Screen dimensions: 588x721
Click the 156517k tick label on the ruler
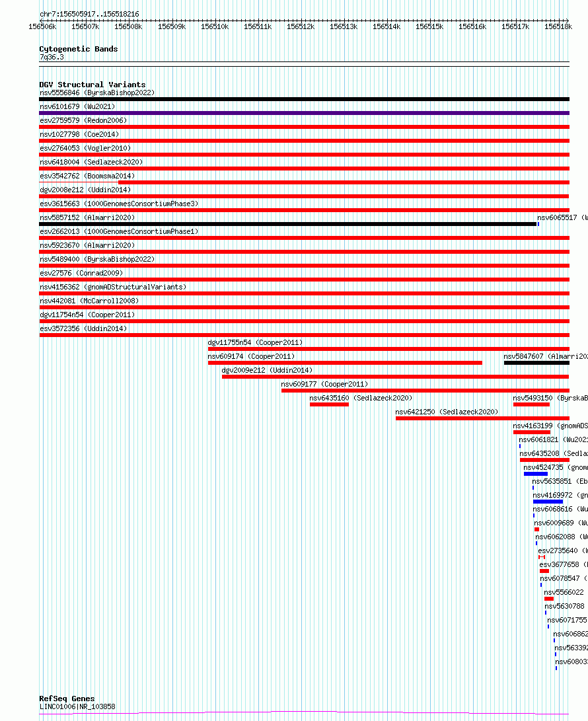coord(515,26)
